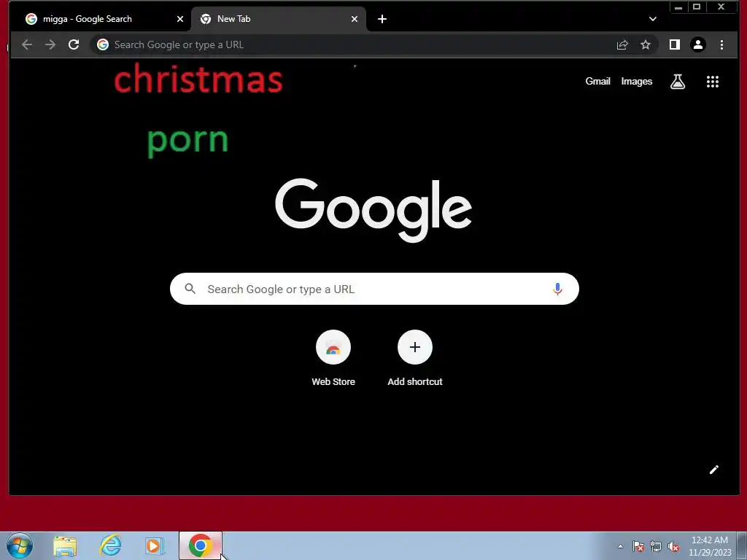
Task: Close the migga - Google Search tab
Action: click(x=180, y=19)
